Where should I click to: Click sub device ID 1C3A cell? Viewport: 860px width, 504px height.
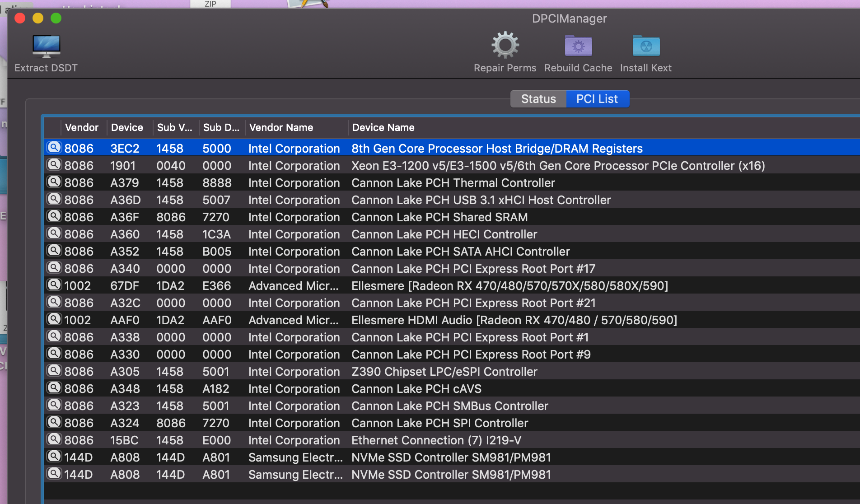(x=217, y=234)
